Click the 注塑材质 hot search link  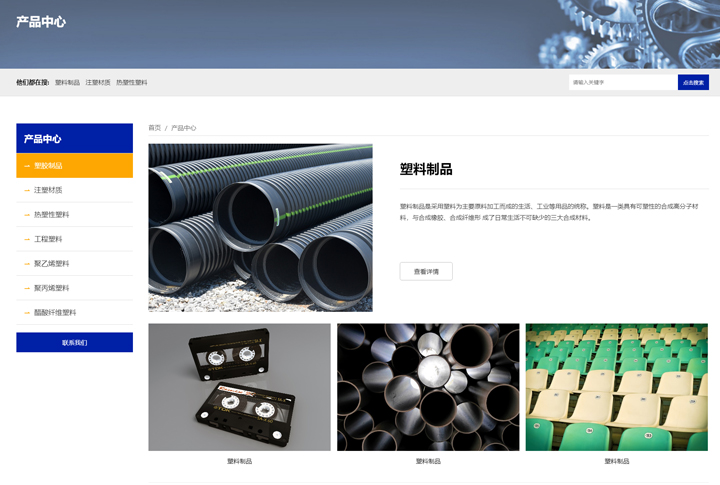(x=98, y=82)
